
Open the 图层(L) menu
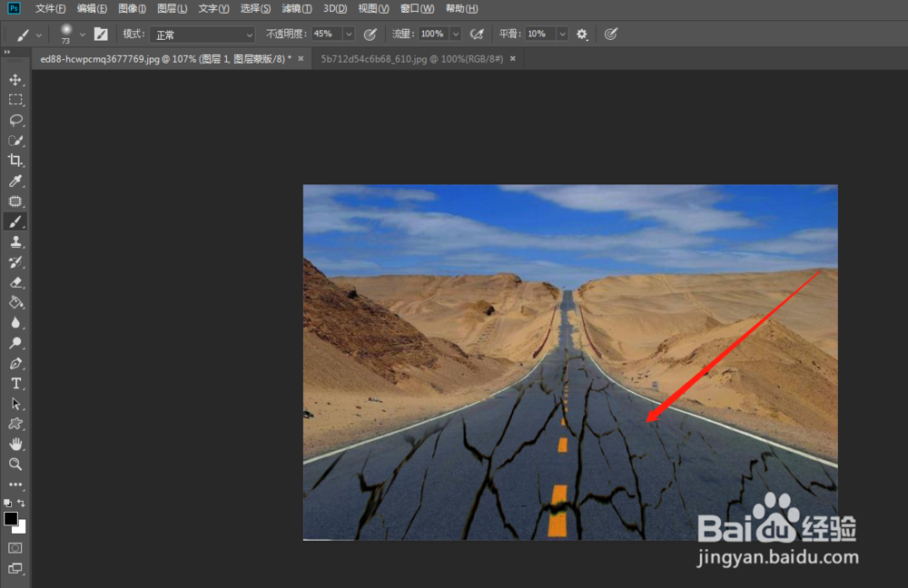172,9
